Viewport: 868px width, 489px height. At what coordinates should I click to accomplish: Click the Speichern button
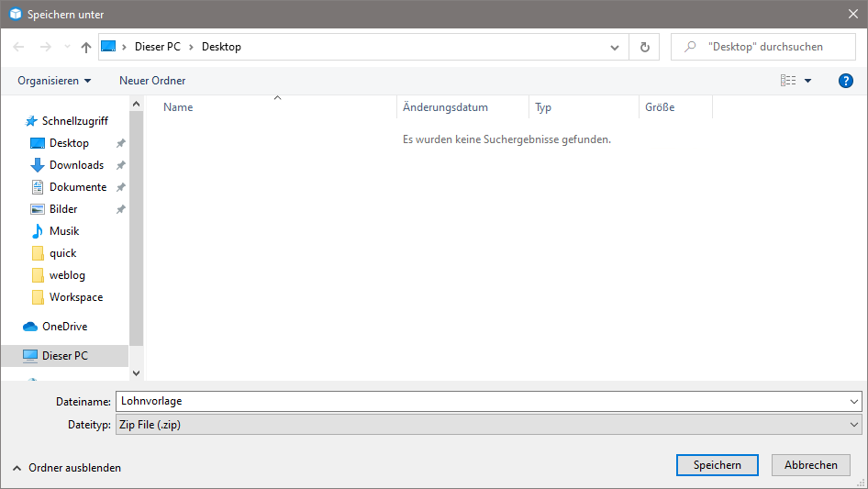717,465
